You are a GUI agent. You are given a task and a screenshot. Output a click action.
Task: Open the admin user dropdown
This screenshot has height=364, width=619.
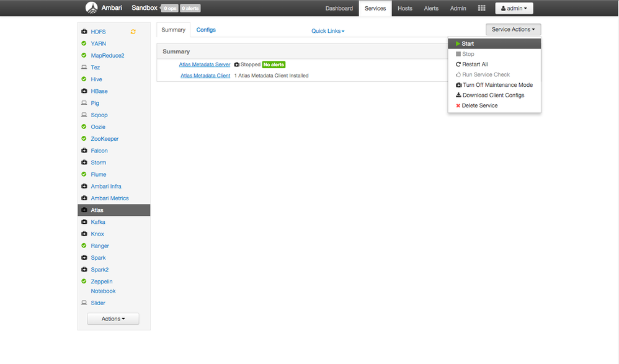click(514, 8)
